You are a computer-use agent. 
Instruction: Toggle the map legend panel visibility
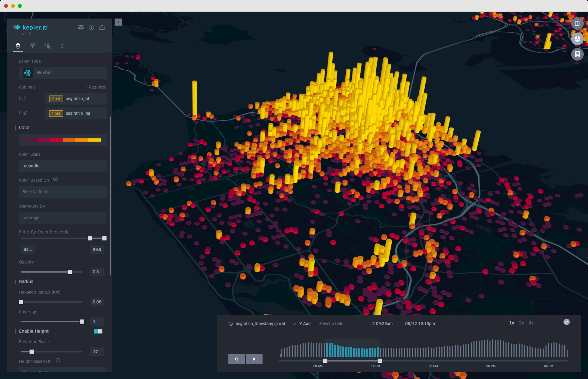[x=578, y=55]
